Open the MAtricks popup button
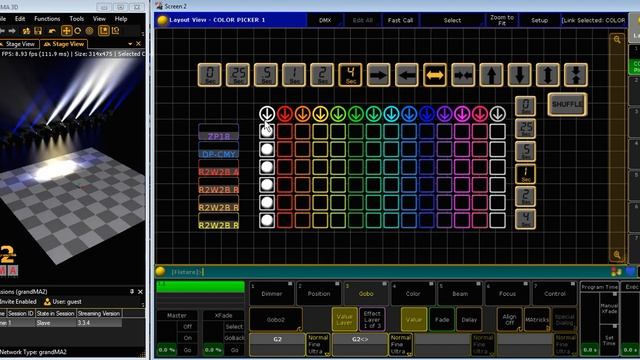Screen dimensions: 640x360 pyautogui.click(x=536, y=320)
